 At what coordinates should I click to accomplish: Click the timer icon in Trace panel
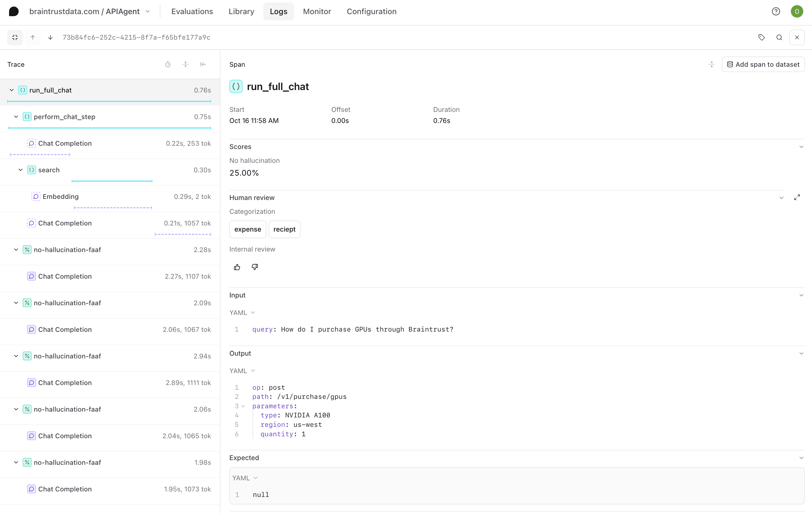(x=168, y=65)
